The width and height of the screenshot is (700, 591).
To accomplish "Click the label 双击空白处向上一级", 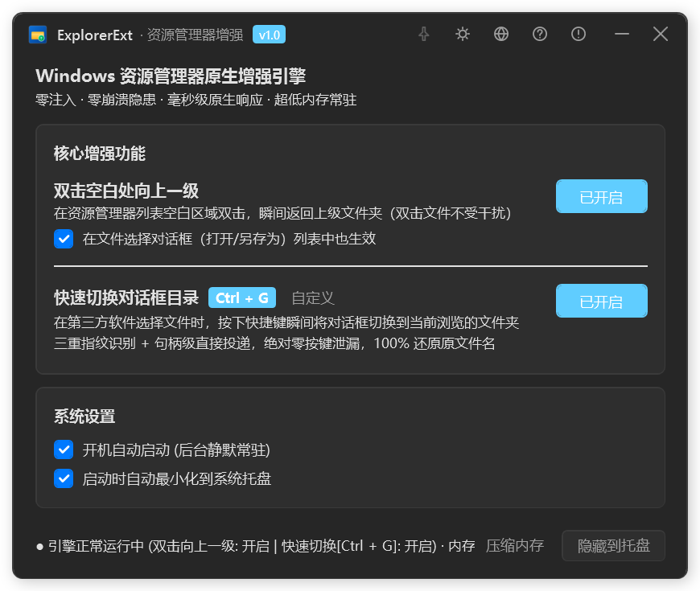I will click(126, 191).
